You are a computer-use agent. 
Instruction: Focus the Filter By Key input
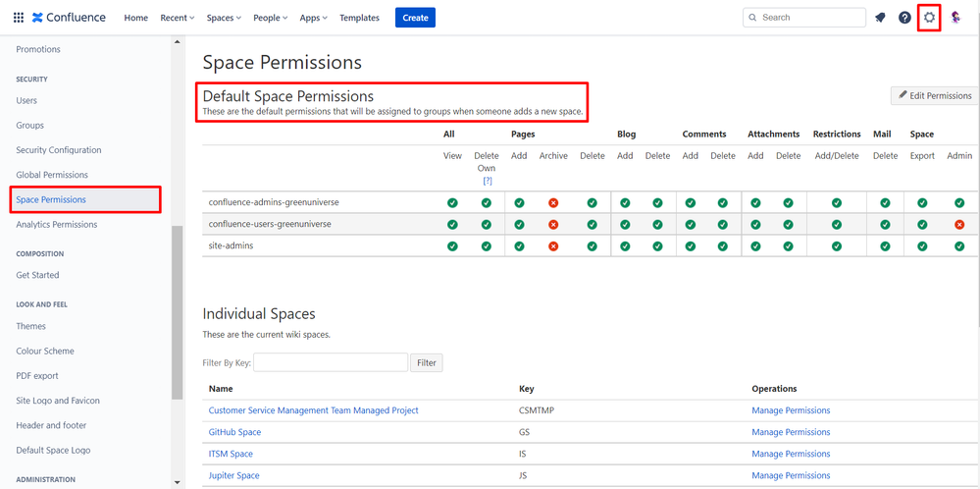pyautogui.click(x=331, y=362)
